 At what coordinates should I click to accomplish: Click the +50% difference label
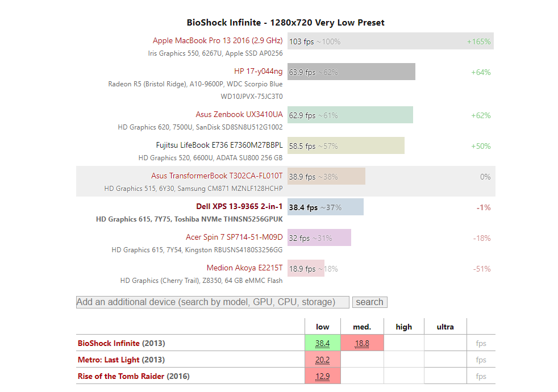tap(481, 146)
